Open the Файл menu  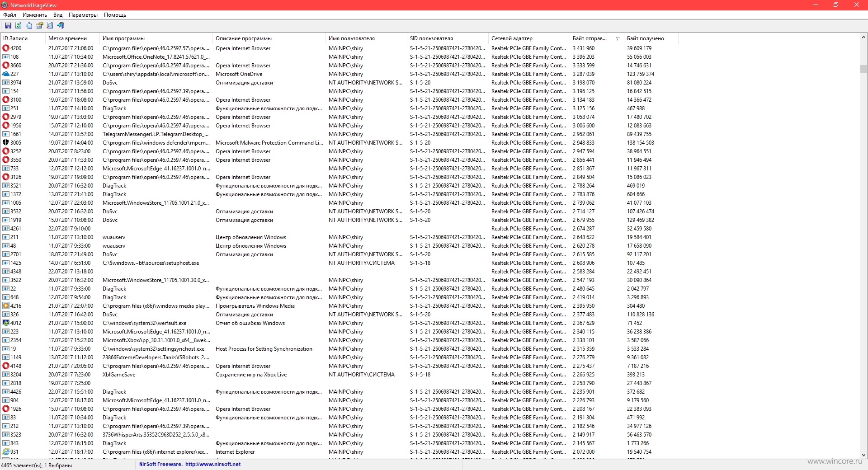(9, 15)
